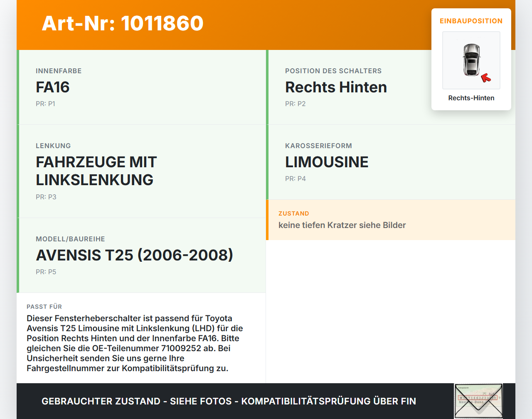
Task: Open the INNENFARBE FA16 tab
Action: click(x=53, y=87)
